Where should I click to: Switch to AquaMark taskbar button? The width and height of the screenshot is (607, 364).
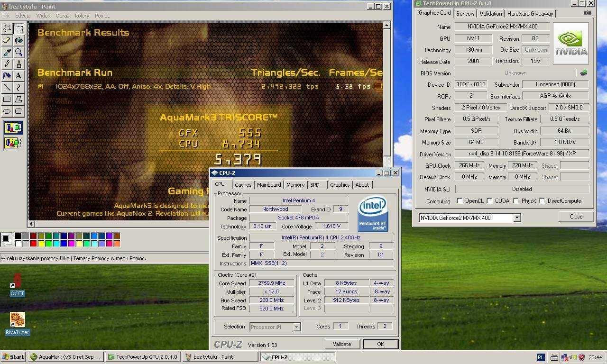click(65, 357)
